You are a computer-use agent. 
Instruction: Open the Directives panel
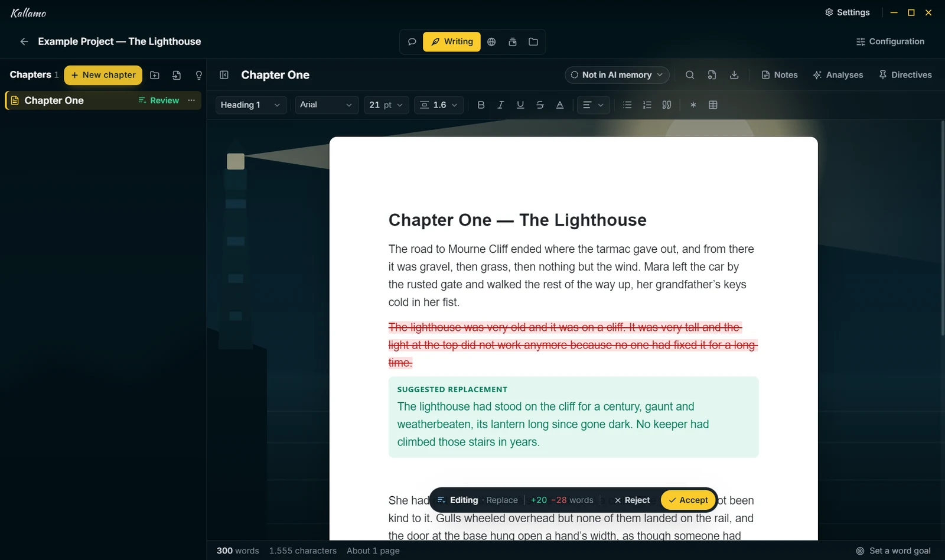coord(905,75)
